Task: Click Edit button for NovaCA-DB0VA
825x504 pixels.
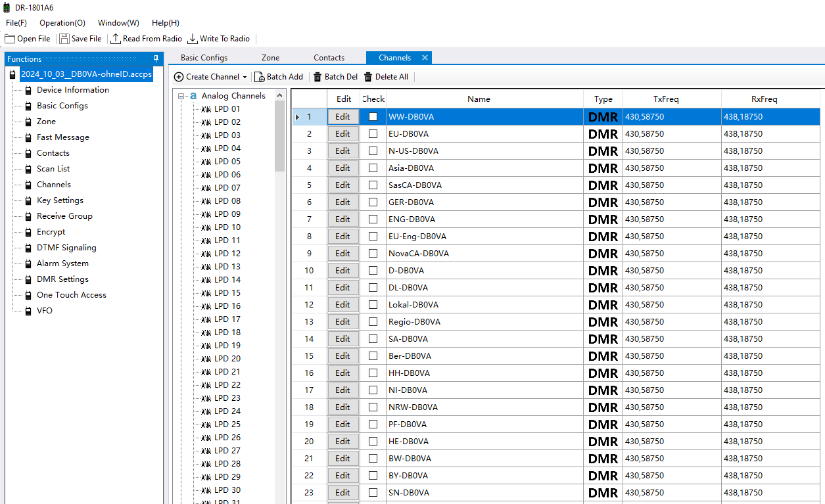Action: coord(343,253)
